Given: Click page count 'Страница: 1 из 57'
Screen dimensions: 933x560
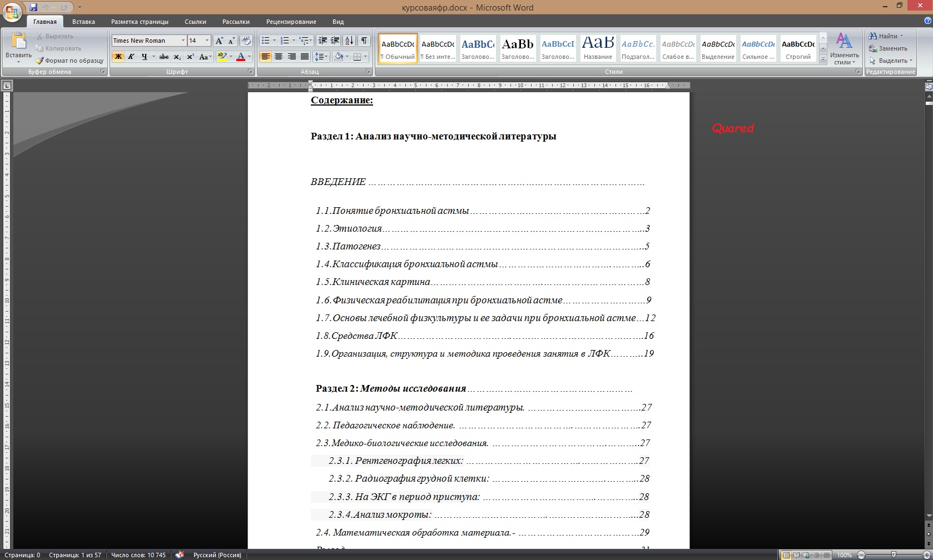Looking at the screenshot, I should (75, 555).
